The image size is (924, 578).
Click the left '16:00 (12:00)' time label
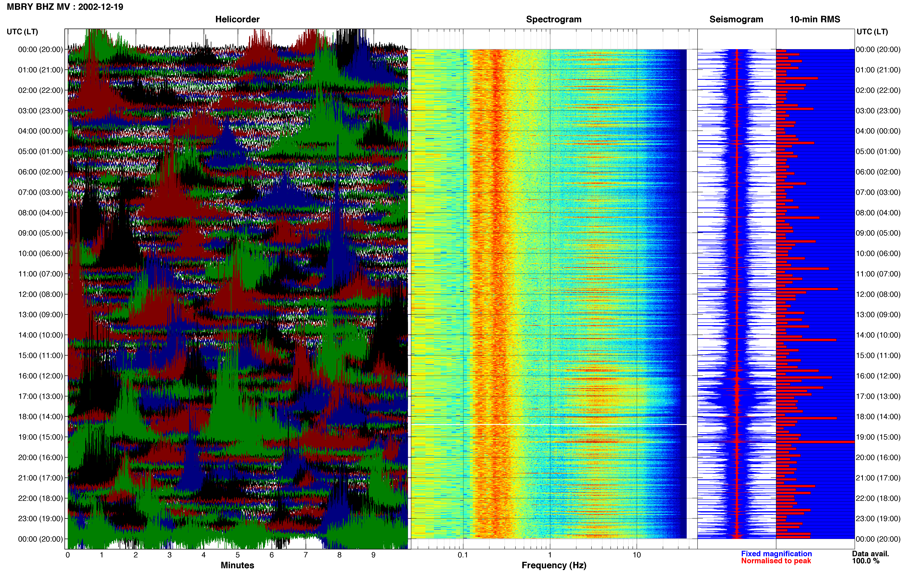pos(41,376)
